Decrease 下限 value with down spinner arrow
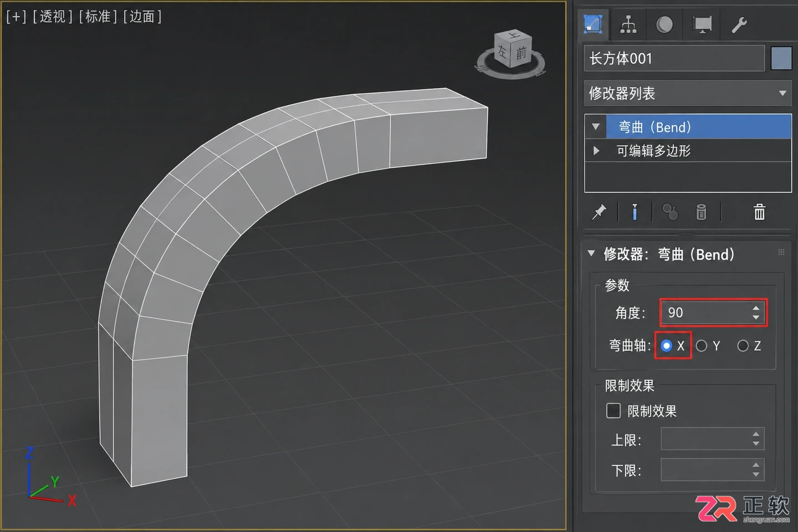The image size is (798, 532). click(x=756, y=475)
